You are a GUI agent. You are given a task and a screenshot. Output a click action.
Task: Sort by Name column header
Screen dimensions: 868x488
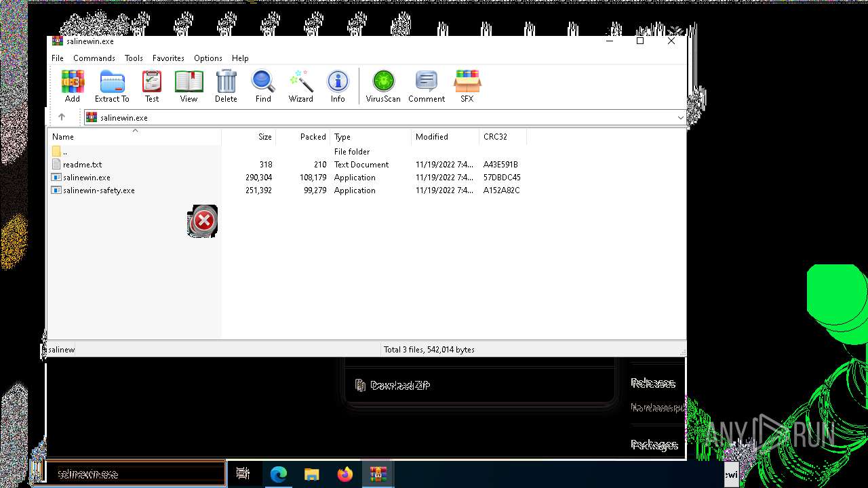pos(135,137)
